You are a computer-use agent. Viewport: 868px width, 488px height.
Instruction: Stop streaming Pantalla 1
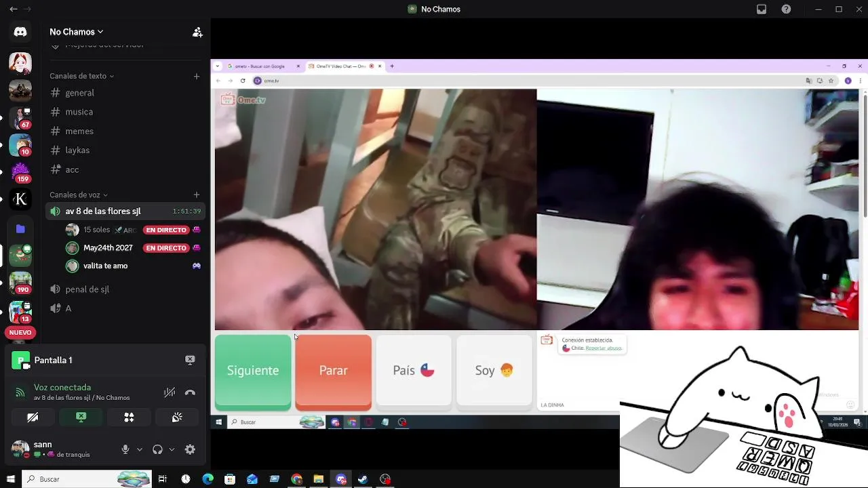pos(190,360)
